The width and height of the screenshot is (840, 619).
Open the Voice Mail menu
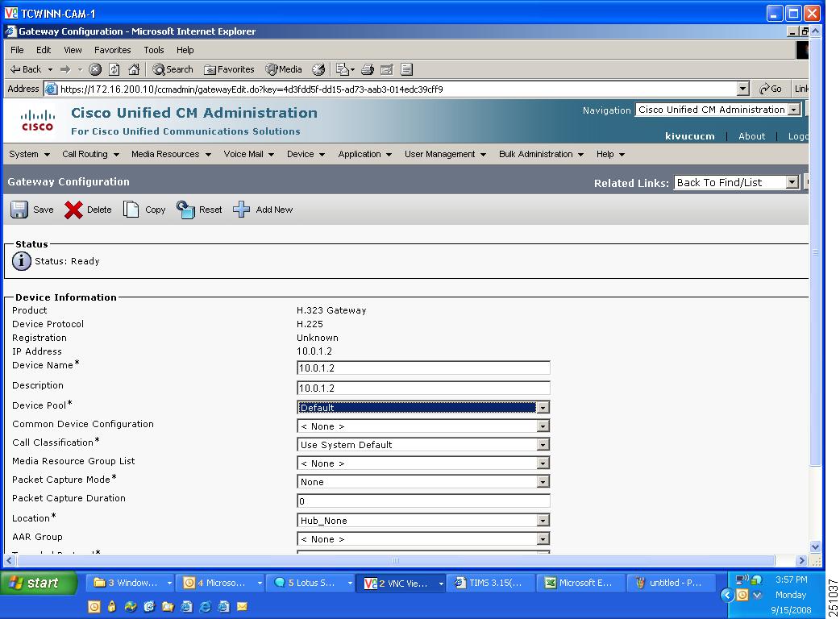(x=249, y=154)
